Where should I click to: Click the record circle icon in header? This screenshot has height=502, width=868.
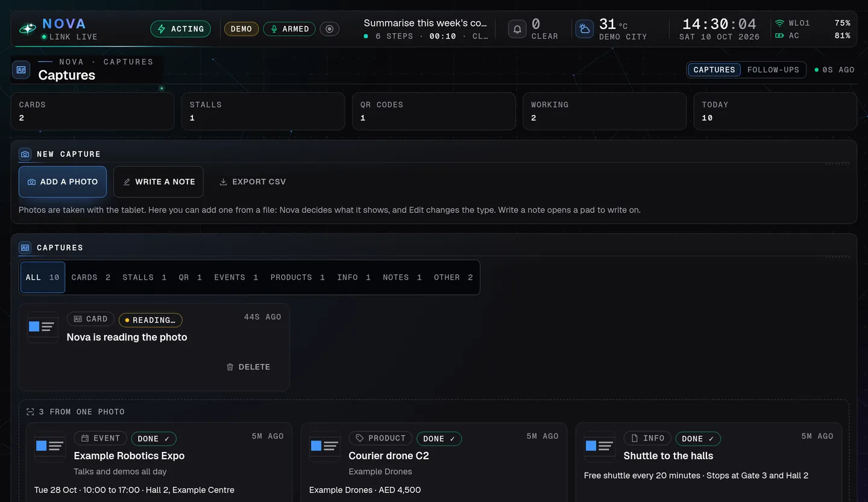[329, 29]
